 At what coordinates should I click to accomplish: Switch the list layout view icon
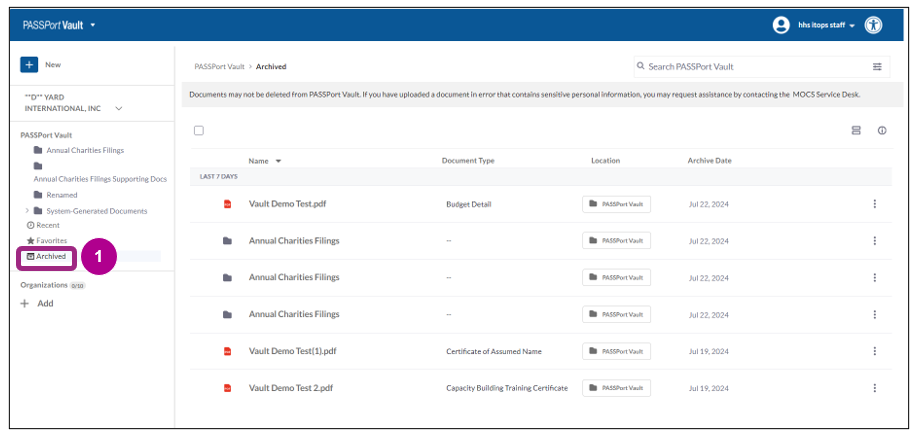856,130
